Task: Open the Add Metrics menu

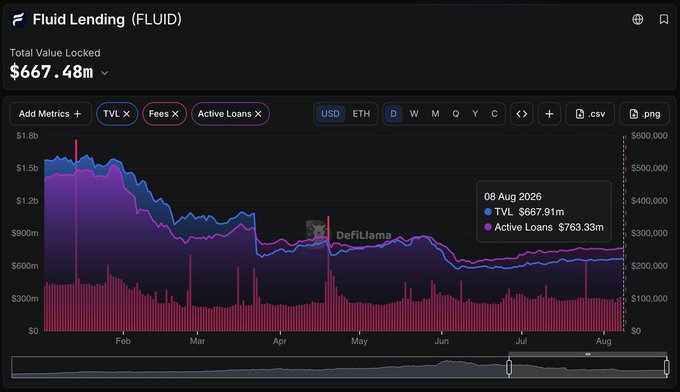Action: (50, 114)
